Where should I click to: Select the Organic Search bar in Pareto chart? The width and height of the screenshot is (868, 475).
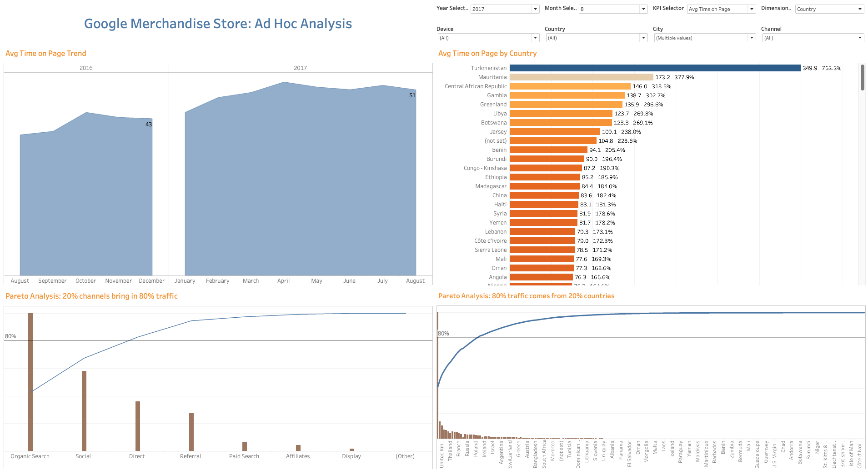30,382
